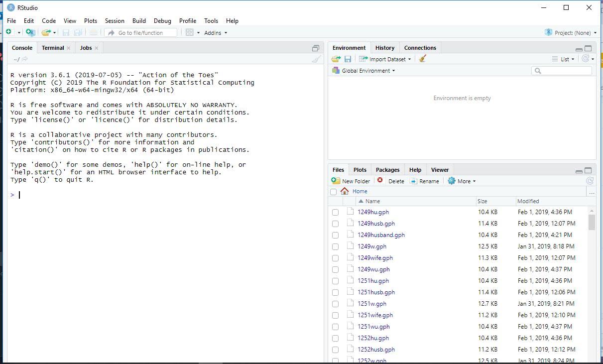Click the Print icon in main toolbar
This screenshot has width=603, height=364.
tap(94, 32)
